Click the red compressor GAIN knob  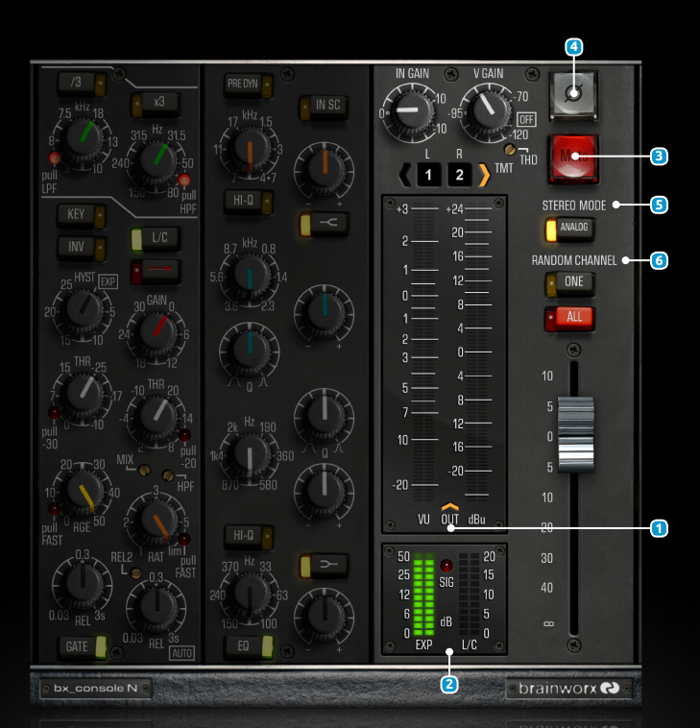(x=158, y=331)
